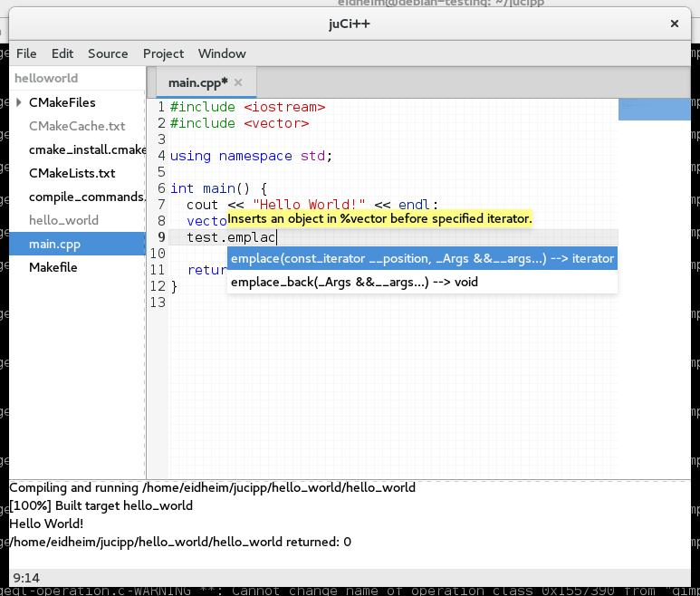Select CMakeCache.txt in the file tree

pos(77,126)
